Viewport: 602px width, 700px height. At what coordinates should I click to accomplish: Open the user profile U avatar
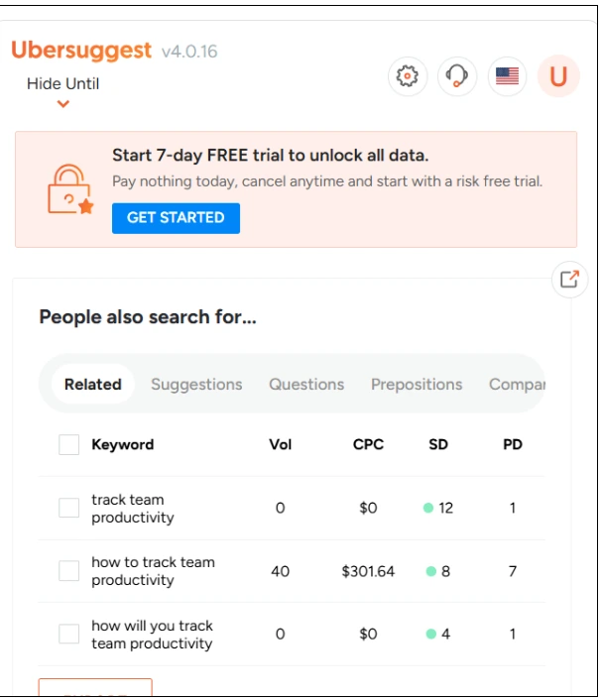[x=558, y=76]
